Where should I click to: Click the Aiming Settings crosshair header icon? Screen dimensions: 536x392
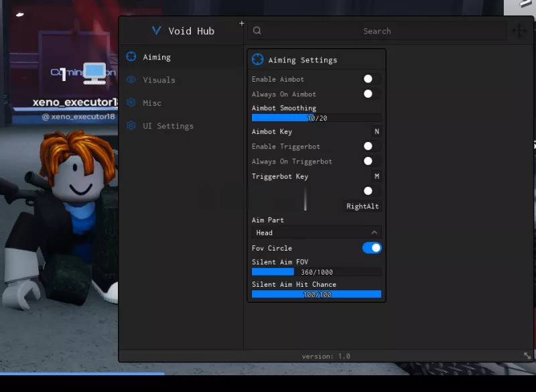(257, 60)
